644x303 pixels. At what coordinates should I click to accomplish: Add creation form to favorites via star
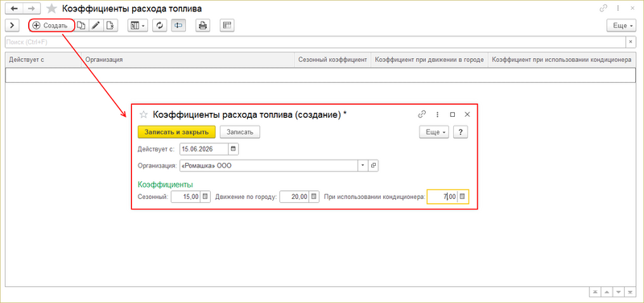tap(144, 114)
